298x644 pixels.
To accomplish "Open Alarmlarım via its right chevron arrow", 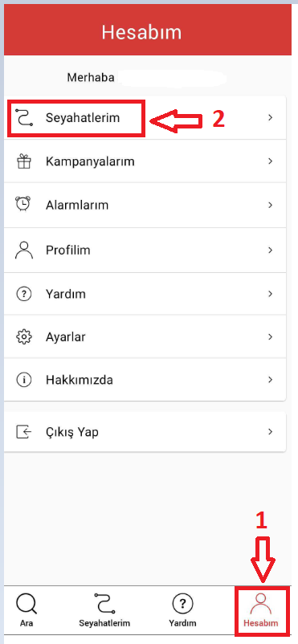I will (x=270, y=205).
